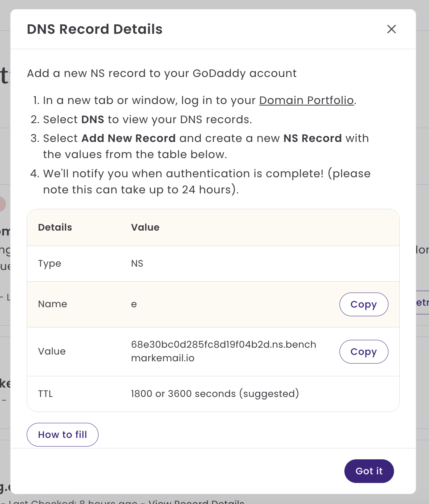Click the Add a new NS record heading
The height and width of the screenshot is (504, 429).
pyautogui.click(x=162, y=73)
